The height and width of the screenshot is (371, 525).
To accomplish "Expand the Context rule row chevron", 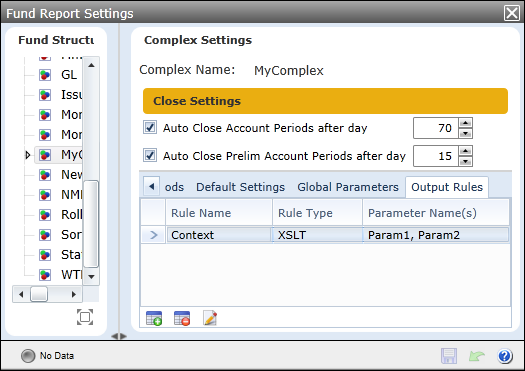I will click(154, 235).
